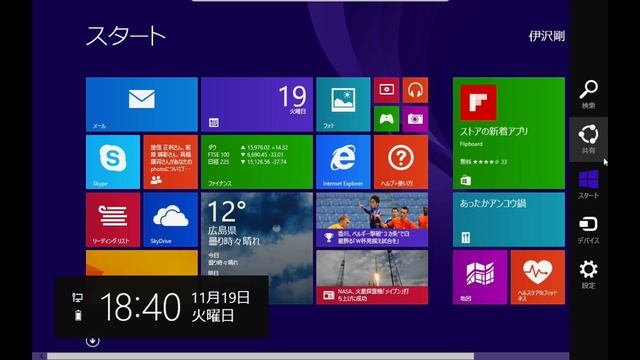Click the horizontal scrollbar at bottom
Screen dimensions: 640x360
coord(260,356)
